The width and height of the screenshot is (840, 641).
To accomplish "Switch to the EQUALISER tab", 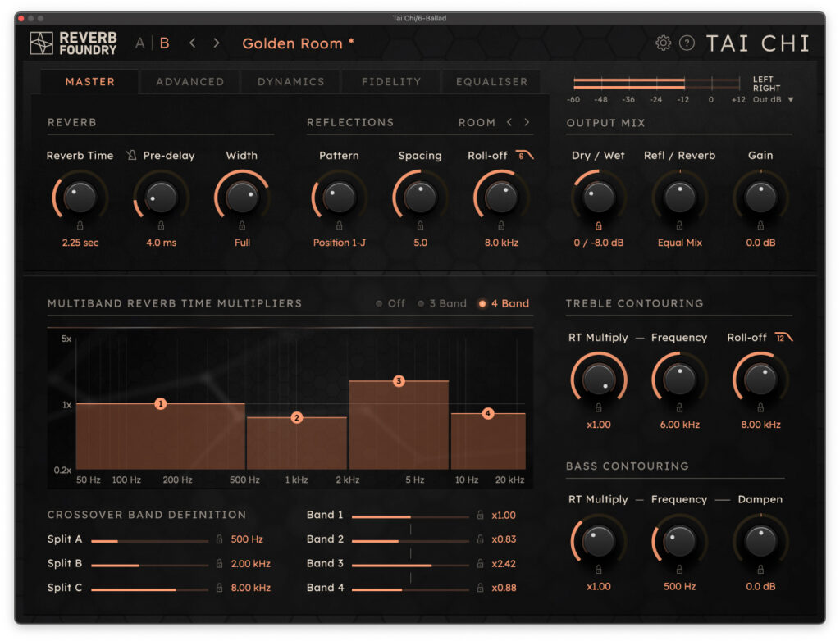I will [492, 81].
